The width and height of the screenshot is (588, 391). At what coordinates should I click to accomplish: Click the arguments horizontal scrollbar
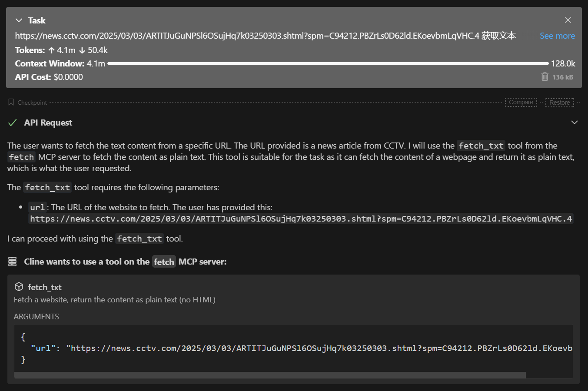tap(269, 375)
